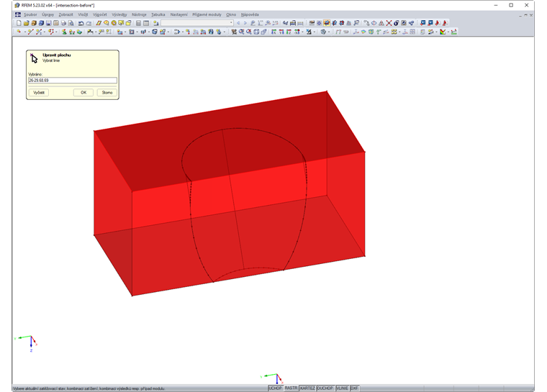Click the Print icon in toolbar
This screenshot has width=547, height=392.
point(63,23)
